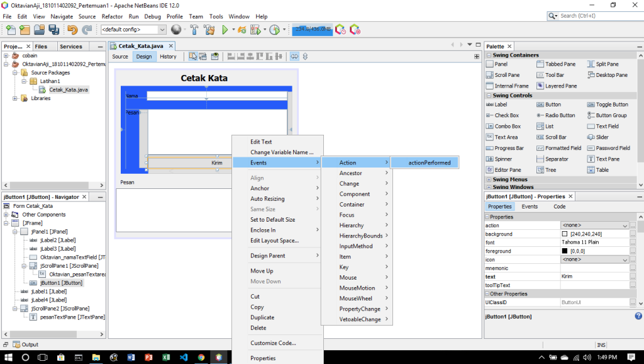Viewport: 644px width, 364px height.
Task: Collapse the jPanel1 navigator node
Action: point(15,232)
